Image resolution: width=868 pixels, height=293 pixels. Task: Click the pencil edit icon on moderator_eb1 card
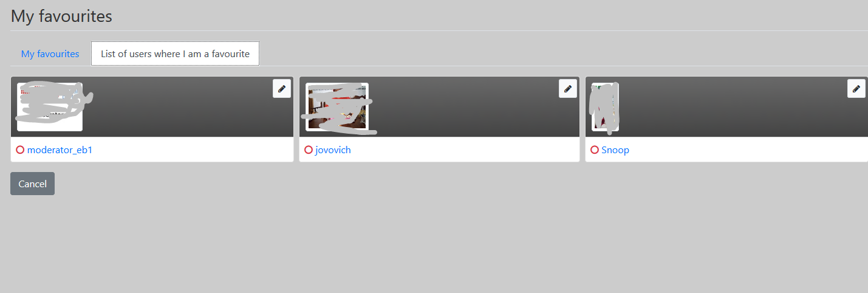tap(282, 89)
